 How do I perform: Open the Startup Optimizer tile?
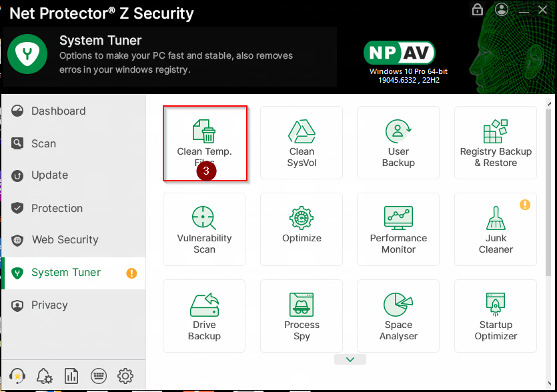tap(496, 315)
